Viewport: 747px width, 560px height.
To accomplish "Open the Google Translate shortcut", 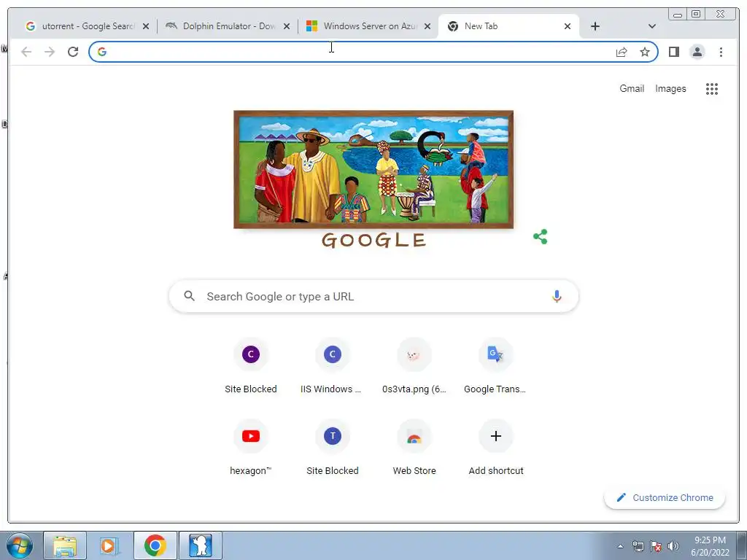I will pos(495,366).
